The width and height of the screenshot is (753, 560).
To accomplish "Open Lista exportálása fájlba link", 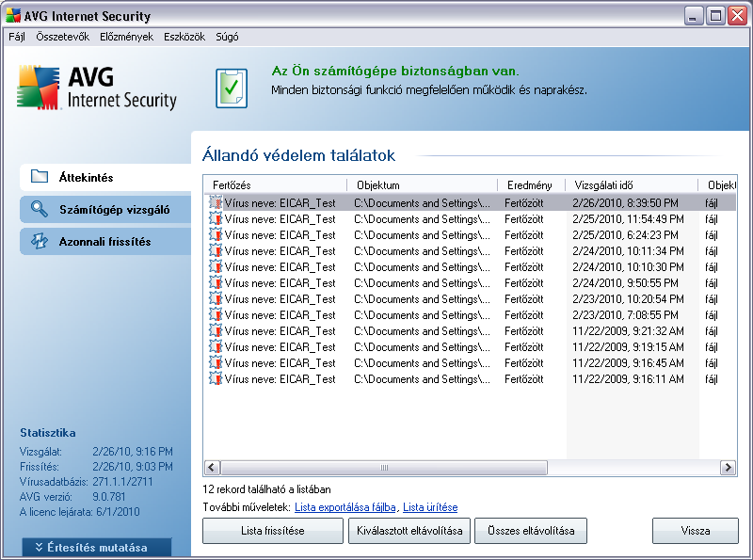I will click(x=344, y=507).
